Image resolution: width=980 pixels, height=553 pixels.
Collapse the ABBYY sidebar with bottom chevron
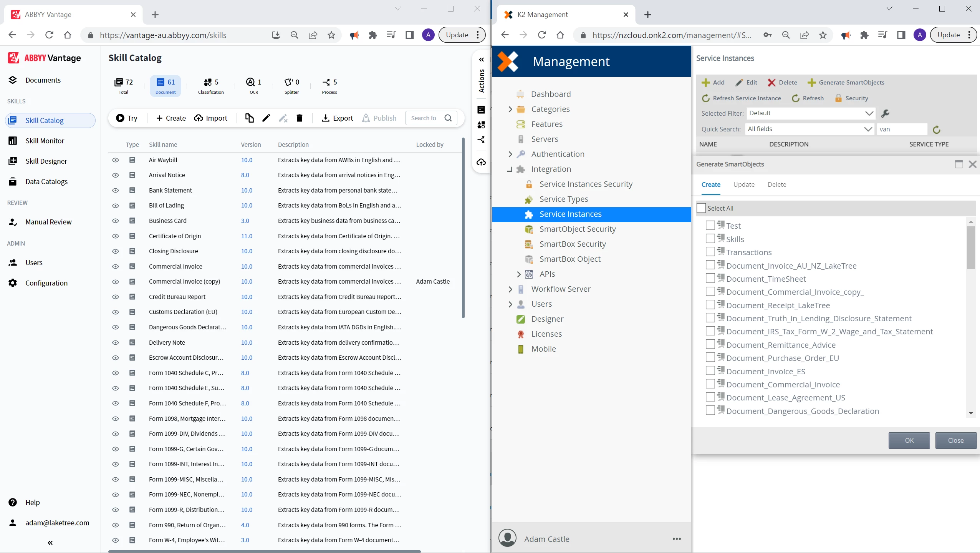click(x=50, y=543)
